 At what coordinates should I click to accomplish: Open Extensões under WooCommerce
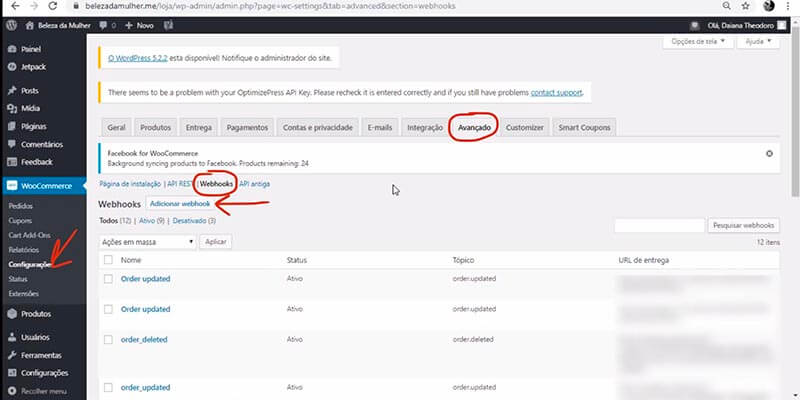click(x=23, y=294)
